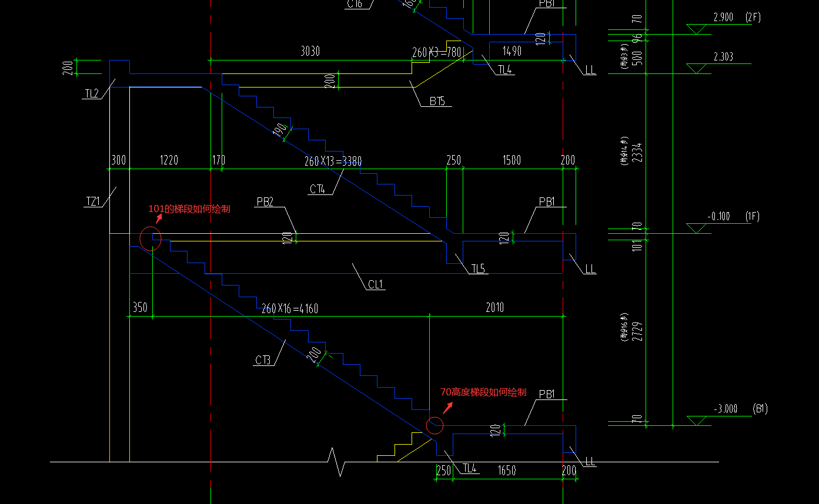Select the (B1) floor label
This screenshot has height=504, width=819.
pyautogui.click(x=760, y=408)
